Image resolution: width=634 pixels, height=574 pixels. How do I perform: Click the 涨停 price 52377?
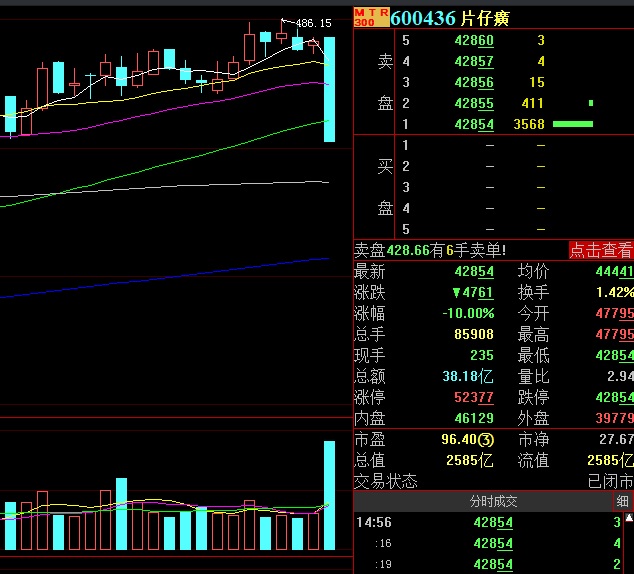point(474,397)
